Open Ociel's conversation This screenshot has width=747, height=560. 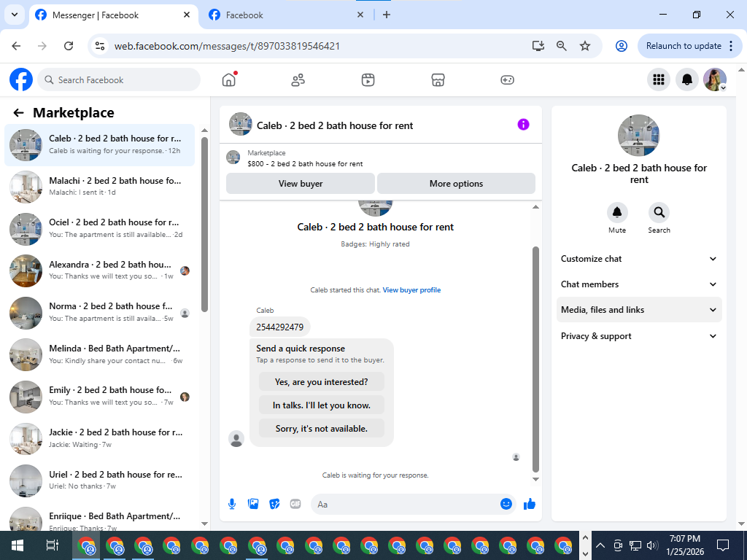tap(99, 228)
